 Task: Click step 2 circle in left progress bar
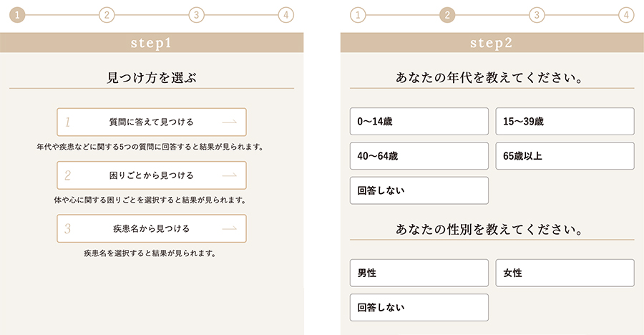(107, 15)
